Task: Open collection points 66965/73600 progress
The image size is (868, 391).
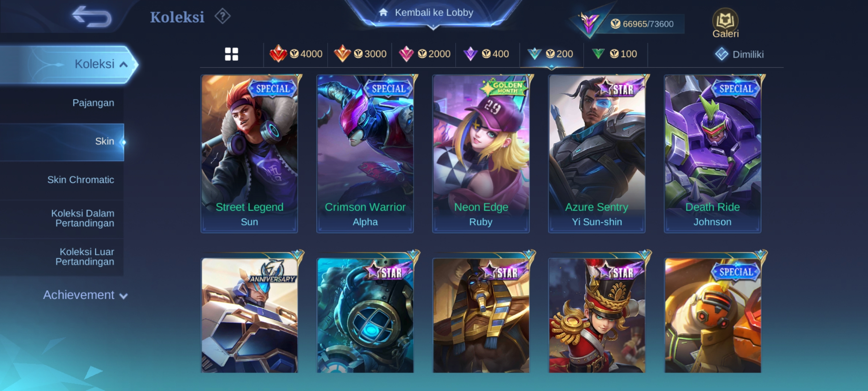Action: click(642, 24)
